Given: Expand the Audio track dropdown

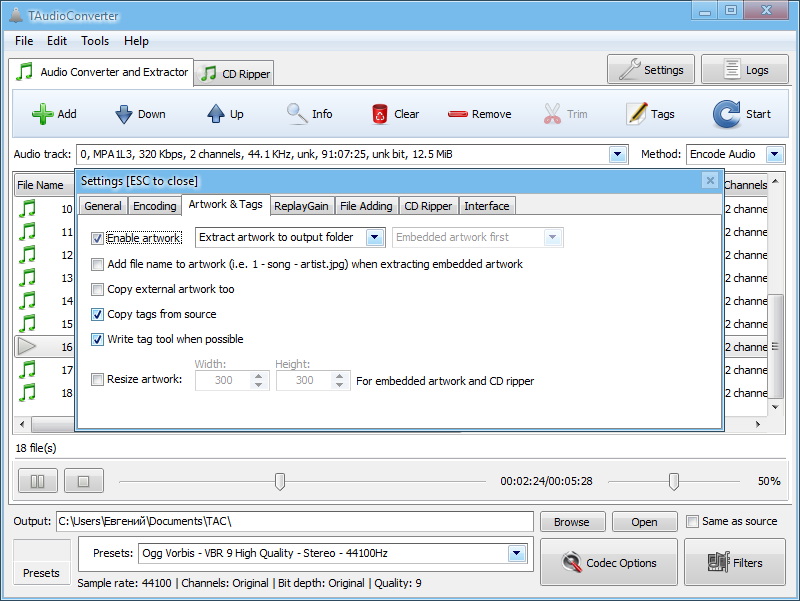Looking at the screenshot, I should pyautogui.click(x=618, y=154).
